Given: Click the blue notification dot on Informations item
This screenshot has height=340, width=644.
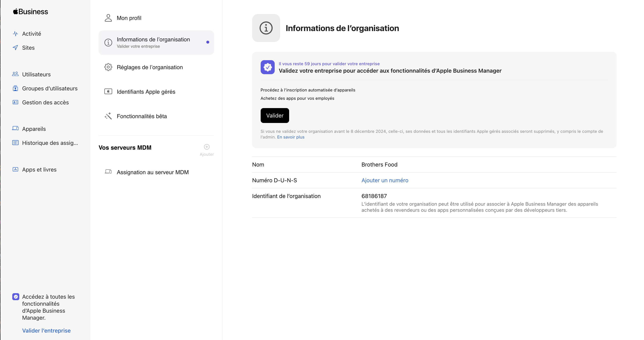Looking at the screenshot, I should pyautogui.click(x=208, y=42).
